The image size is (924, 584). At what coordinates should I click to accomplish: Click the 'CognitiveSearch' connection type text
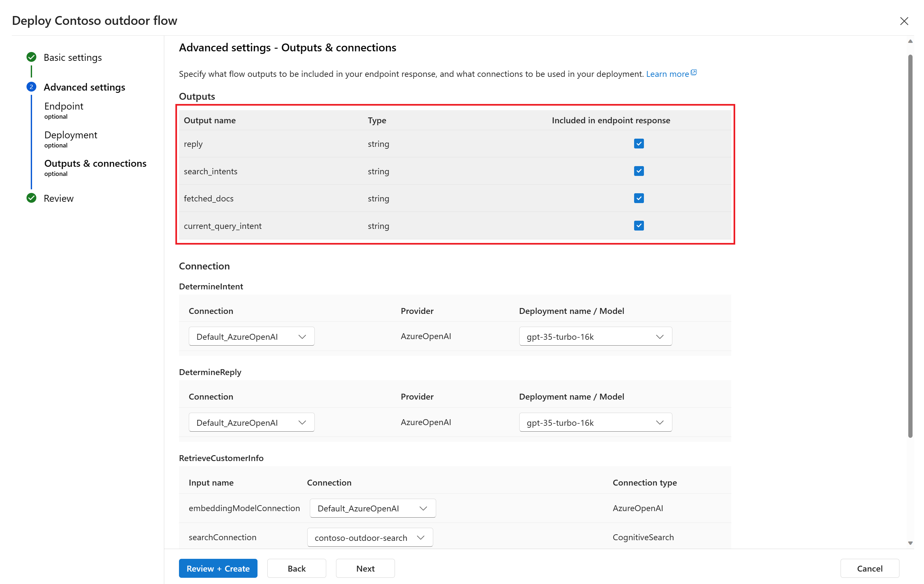[643, 537]
